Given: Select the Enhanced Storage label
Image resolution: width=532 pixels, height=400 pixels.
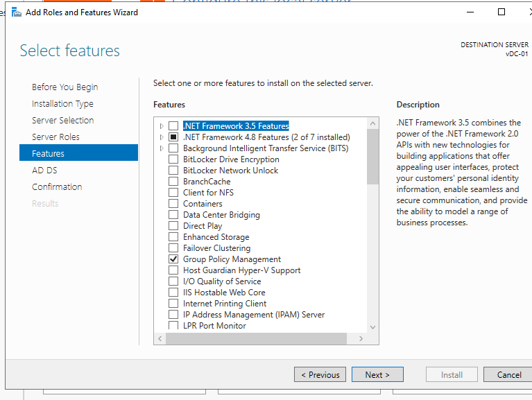Looking at the screenshot, I should tap(216, 237).
